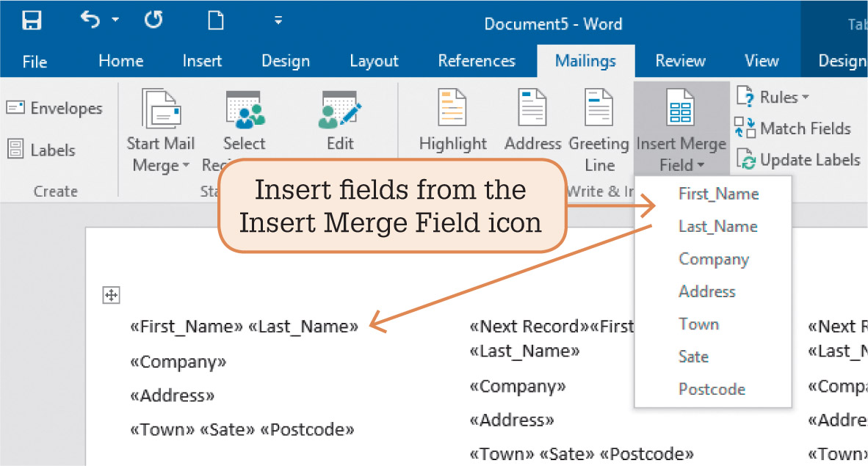Click «Last_Name» field in first label

(303, 327)
